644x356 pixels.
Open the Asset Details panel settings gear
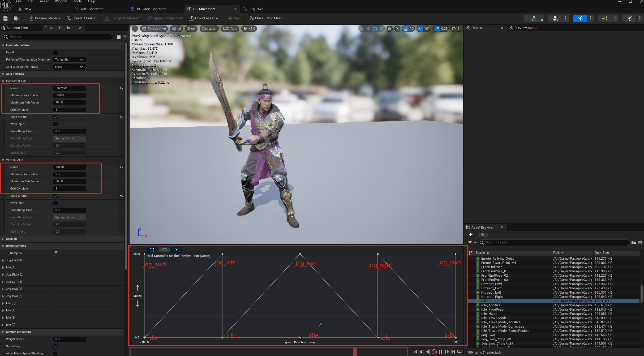click(x=125, y=37)
